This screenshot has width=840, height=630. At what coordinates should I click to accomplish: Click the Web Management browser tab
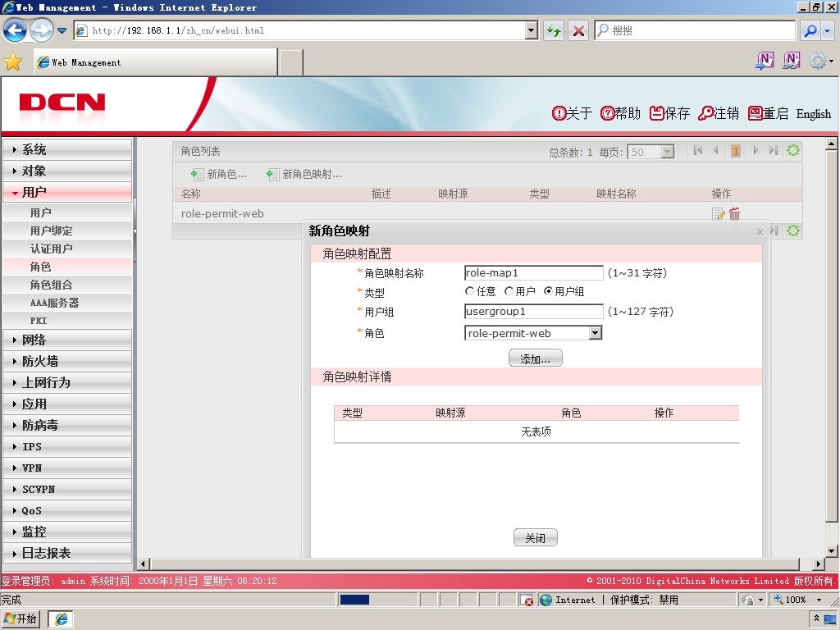coord(155,62)
